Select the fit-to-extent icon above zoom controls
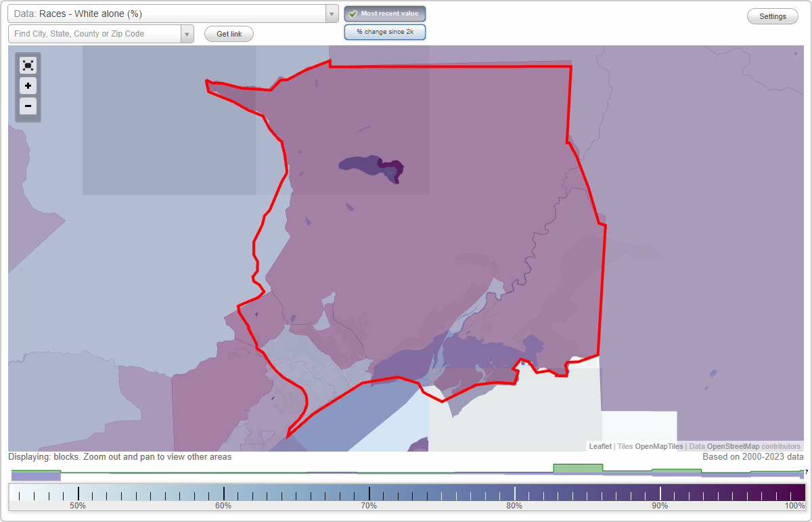Screen dimensions: 812x522 click(x=28, y=65)
